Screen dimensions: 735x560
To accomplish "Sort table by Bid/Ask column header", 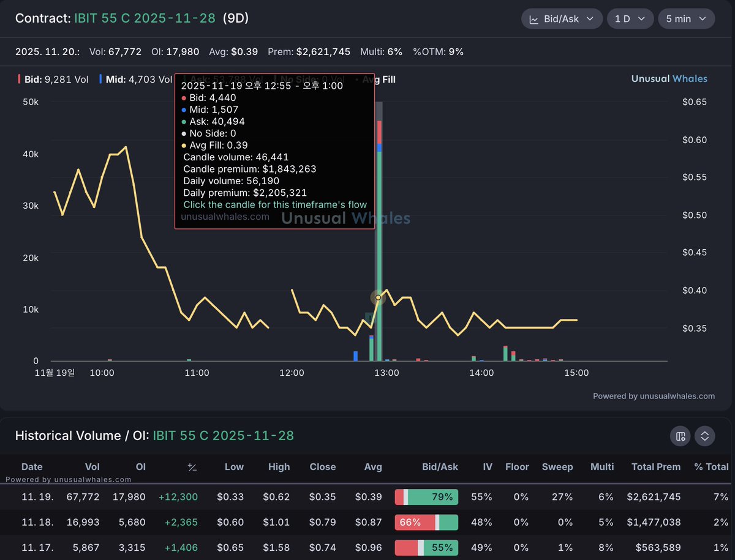I will pyautogui.click(x=440, y=466).
